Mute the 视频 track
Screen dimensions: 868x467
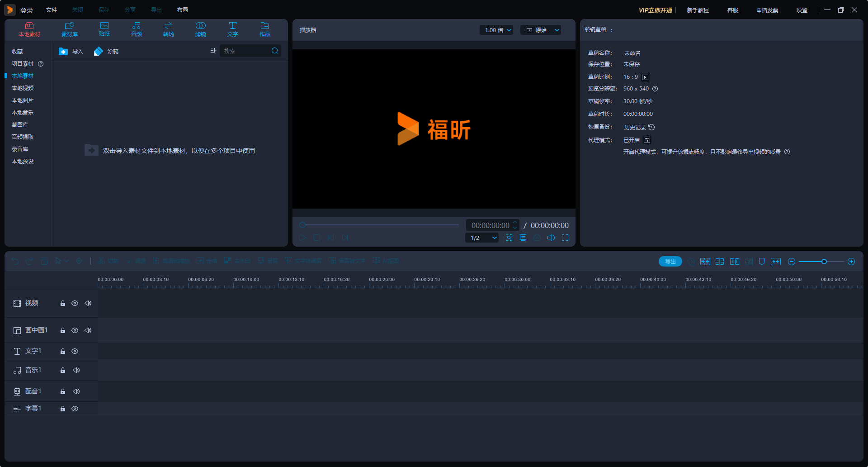[88, 303]
